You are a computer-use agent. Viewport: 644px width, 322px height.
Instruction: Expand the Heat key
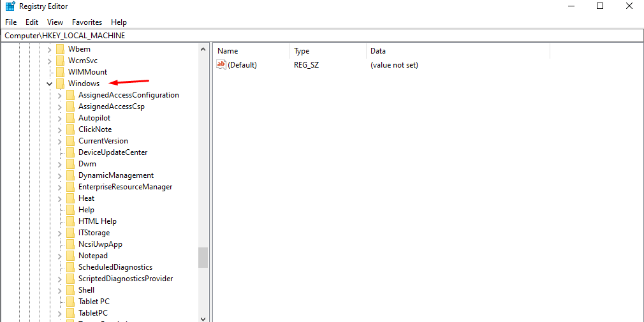60,199
